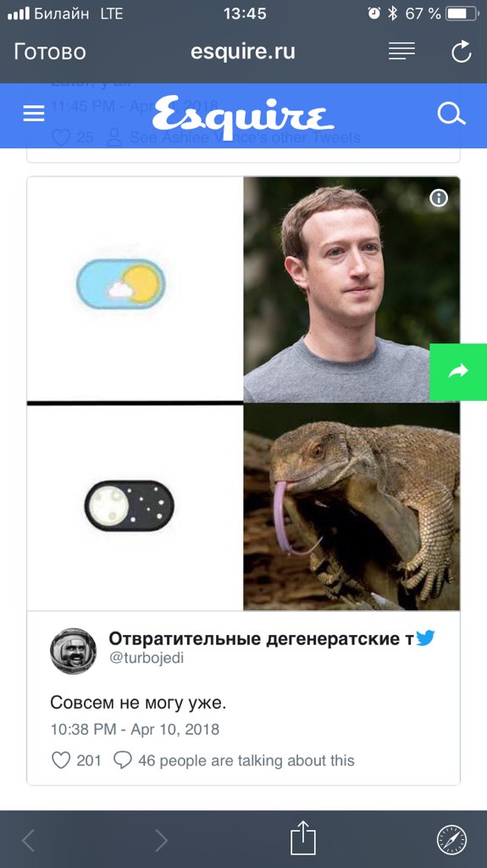The height and width of the screenshot is (868, 487).
Task: Open the iOS share sheet icon
Action: [x=303, y=838]
